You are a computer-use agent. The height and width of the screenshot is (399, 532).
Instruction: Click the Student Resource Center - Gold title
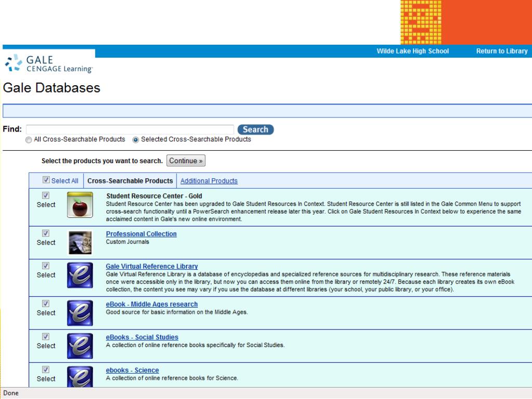(154, 196)
